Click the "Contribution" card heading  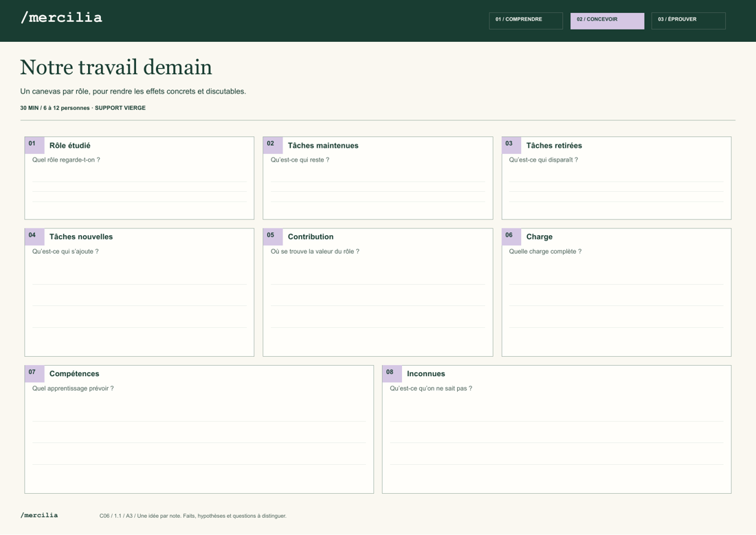point(311,237)
